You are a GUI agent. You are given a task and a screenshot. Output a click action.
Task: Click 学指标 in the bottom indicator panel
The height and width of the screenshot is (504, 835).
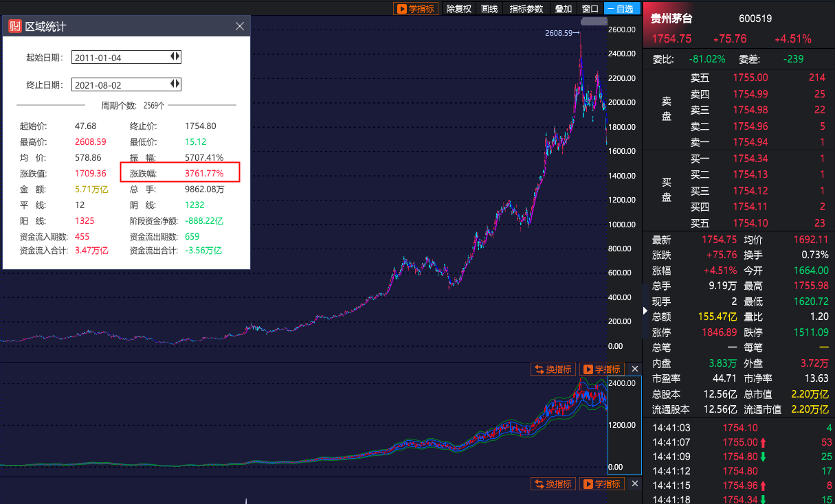(x=602, y=484)
